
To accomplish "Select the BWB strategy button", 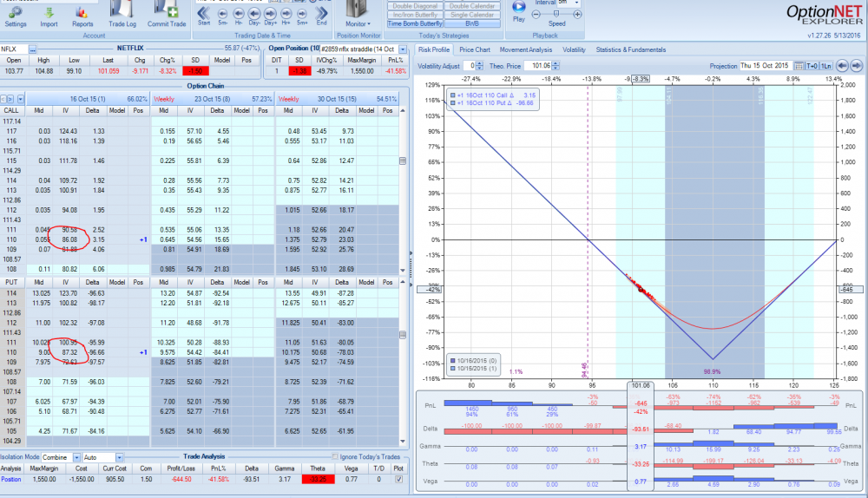I will click(x=472, y=23).
